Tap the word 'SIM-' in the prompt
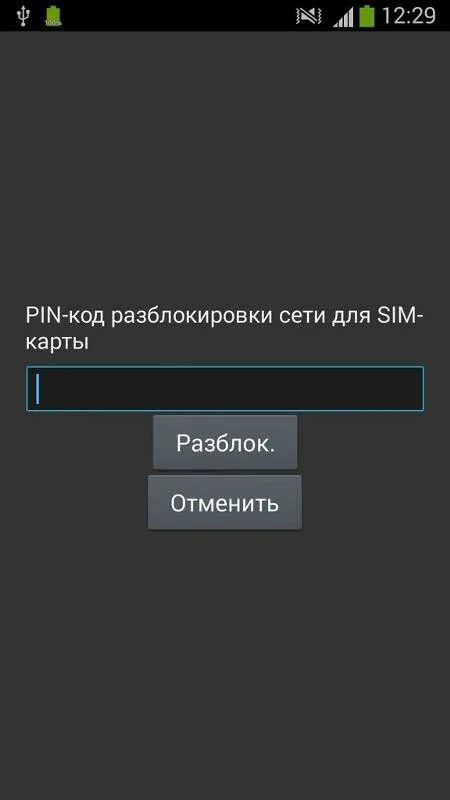This screenshot has height=800, width=450. click(x=401, y=315)
